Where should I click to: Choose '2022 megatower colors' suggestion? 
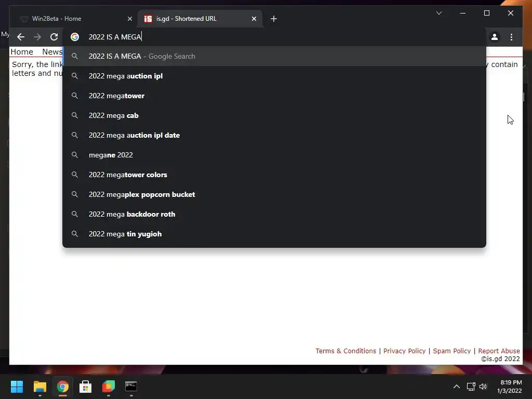point(274,175)
